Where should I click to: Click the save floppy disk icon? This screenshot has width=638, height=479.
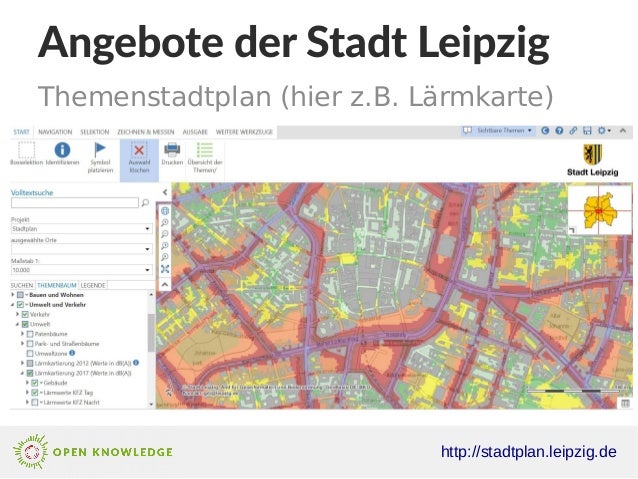pyautogui.click(x=587, y=131)
